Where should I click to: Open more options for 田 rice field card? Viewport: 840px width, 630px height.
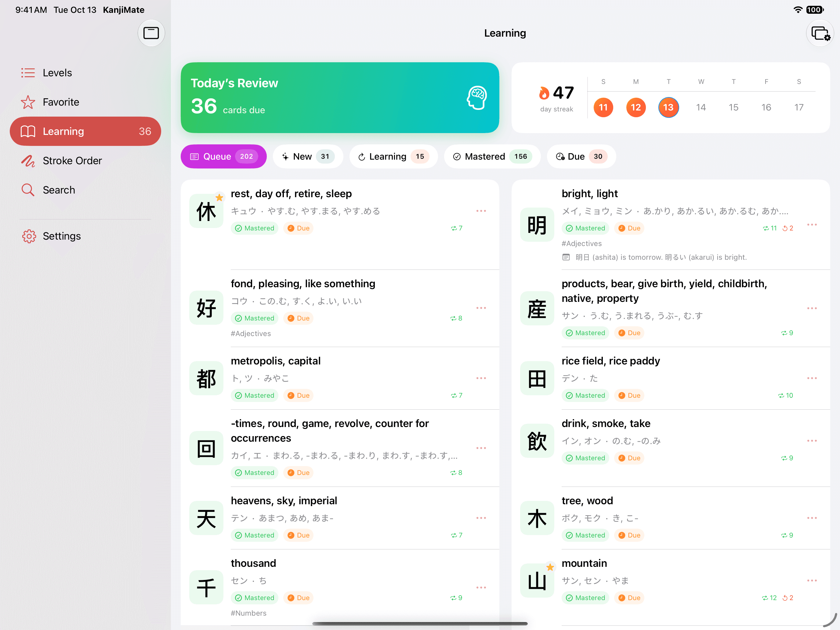click(x=812, y=378)
